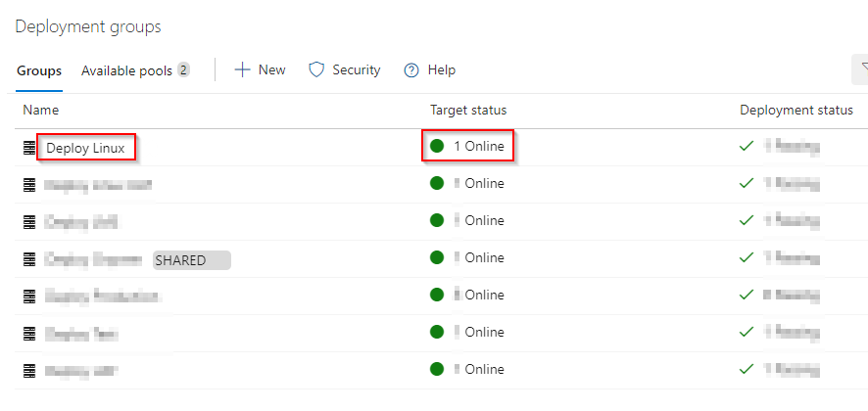Viewport: 868px width, 411px height.
Task: Click the 1 Online status for Deploy Linux
Action: [x=479, y=147]
